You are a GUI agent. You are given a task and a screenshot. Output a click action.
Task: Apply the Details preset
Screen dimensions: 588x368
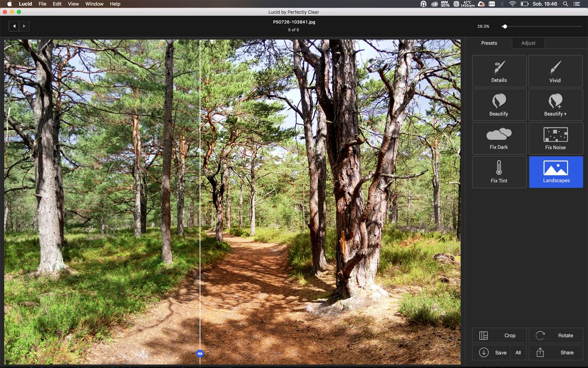pyautogui.click(x=499, y=71)
